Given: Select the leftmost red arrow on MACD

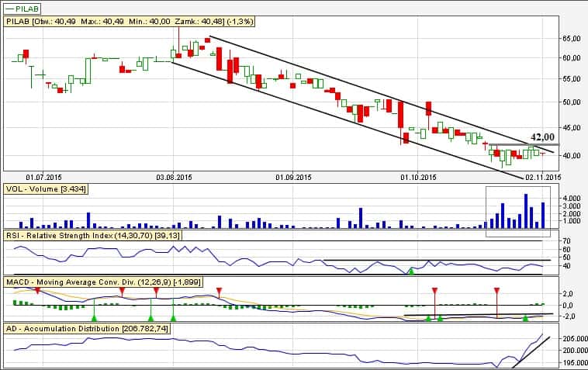Looking at the screenshot, I should pos(37,291).
